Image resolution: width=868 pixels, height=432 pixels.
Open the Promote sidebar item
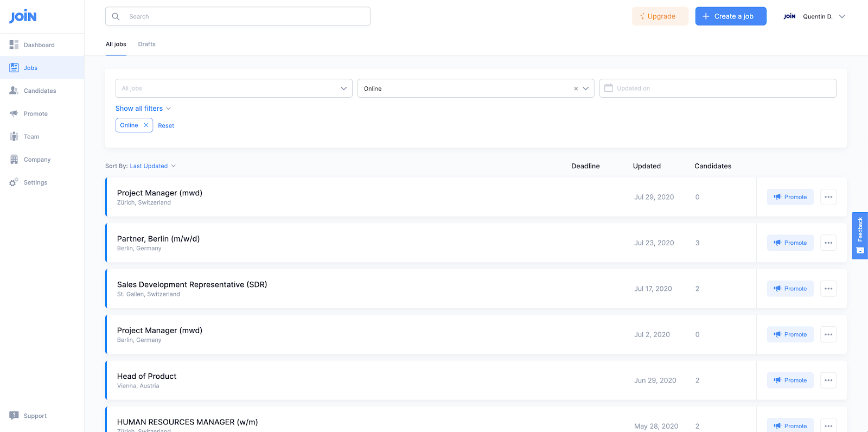[x=42, y=113]
